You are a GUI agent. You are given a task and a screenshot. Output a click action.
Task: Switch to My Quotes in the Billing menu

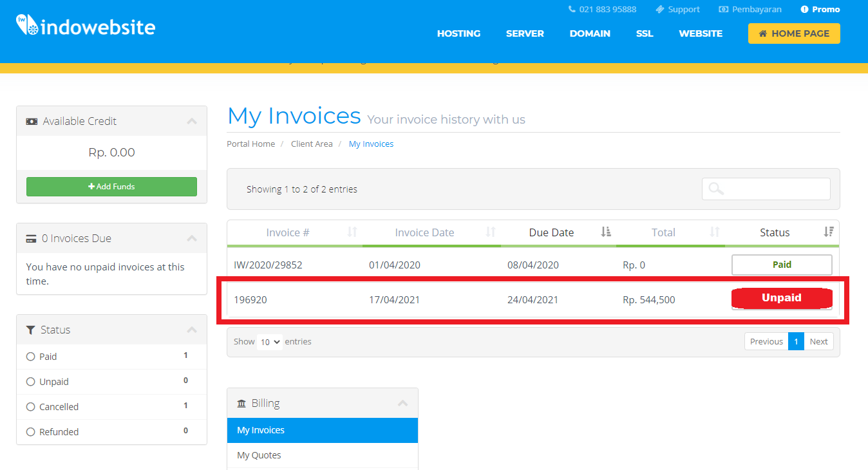click(x=259, y=455)
